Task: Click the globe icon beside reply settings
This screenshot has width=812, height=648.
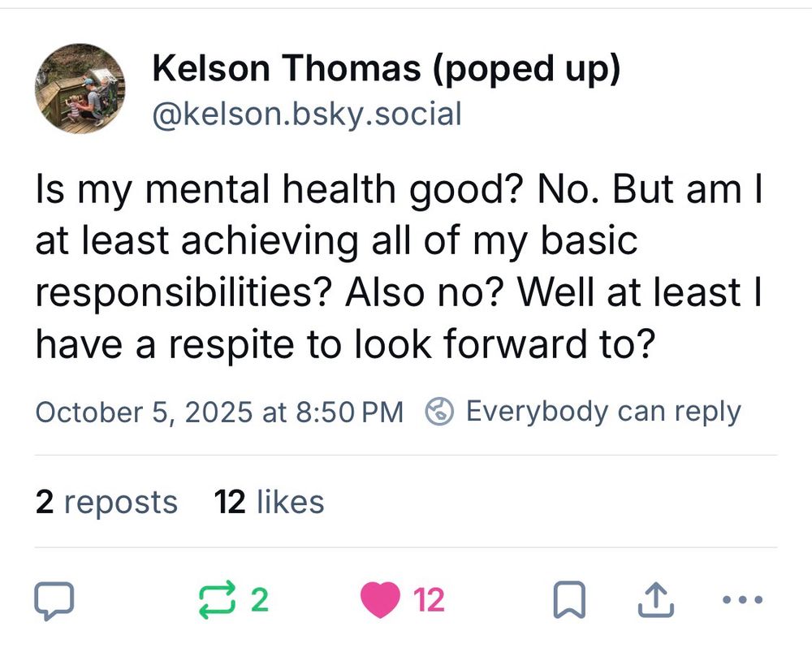Action: pyautogui.click(x=439, y=413)
